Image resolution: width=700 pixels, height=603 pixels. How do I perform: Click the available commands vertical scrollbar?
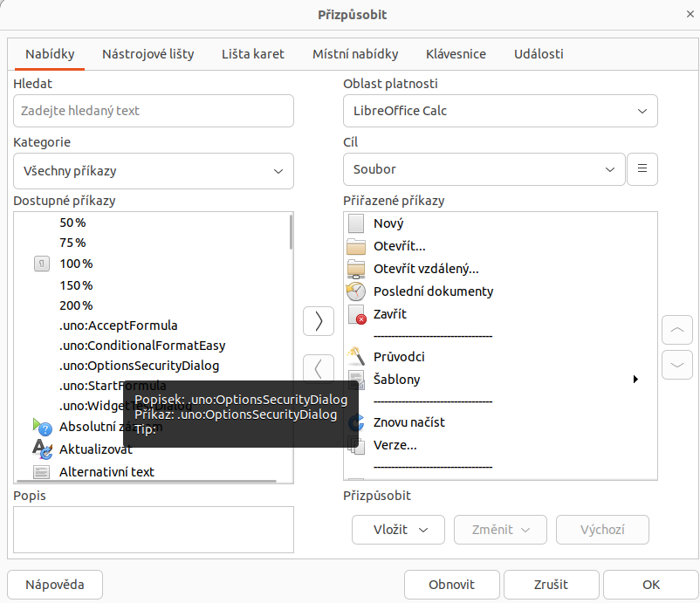click(291, 232)
